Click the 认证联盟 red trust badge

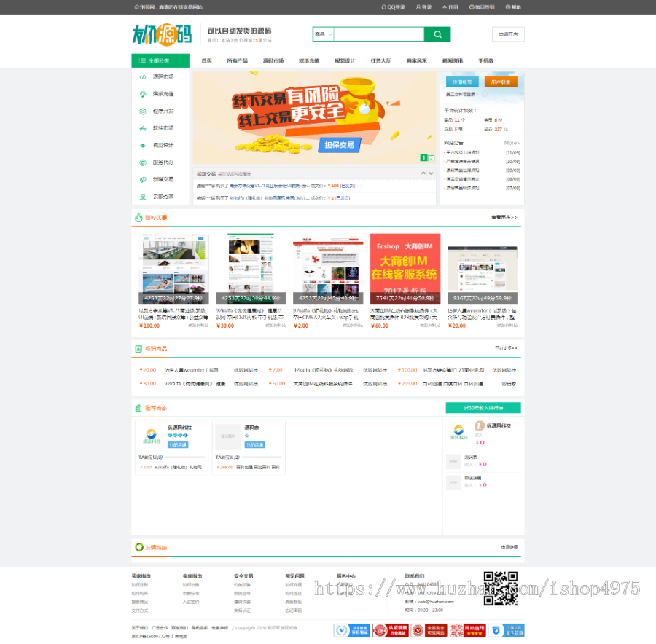coord(390,630)
